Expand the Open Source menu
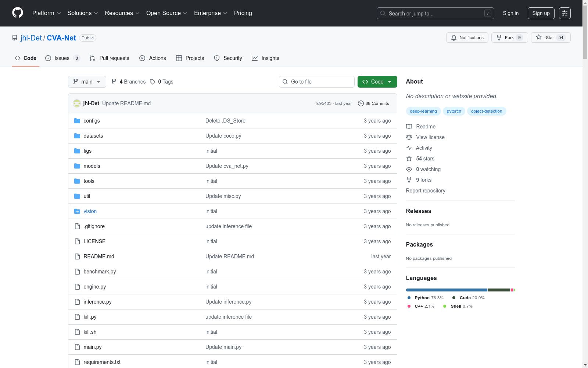 [167, 13]
